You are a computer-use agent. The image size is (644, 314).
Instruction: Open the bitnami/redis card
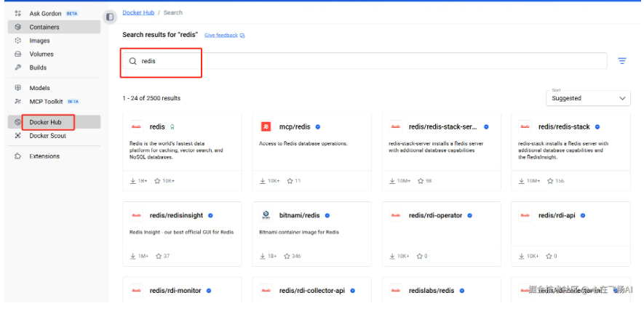click(x=311, y=234)
